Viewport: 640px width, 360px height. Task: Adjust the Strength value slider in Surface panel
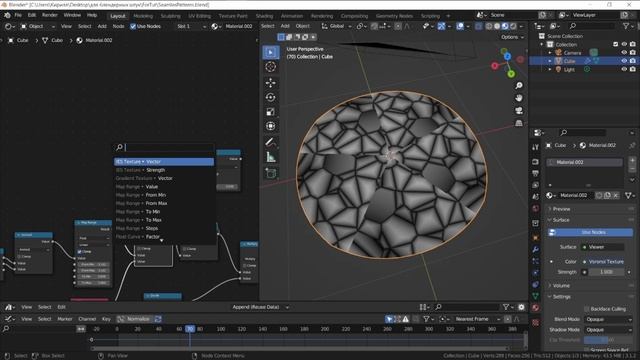606,272
